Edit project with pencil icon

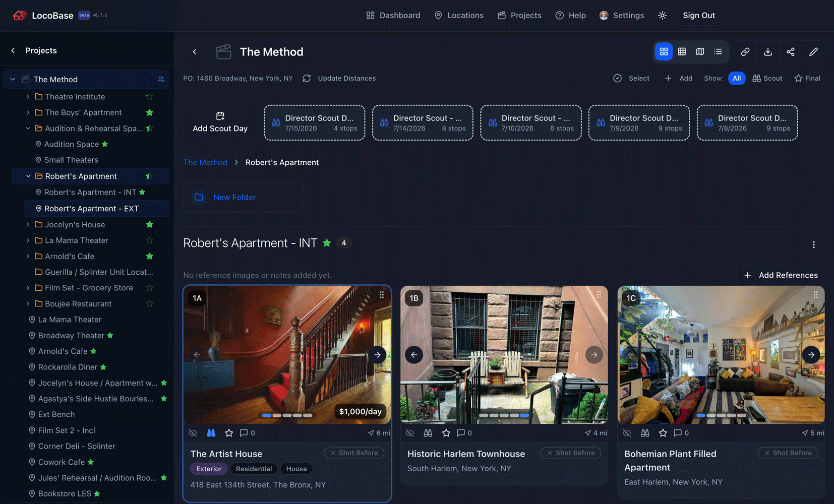coord(813,52)
